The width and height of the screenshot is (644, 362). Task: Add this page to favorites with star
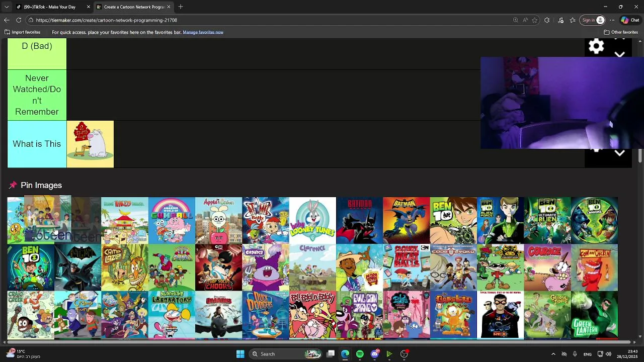coord(535,20)
